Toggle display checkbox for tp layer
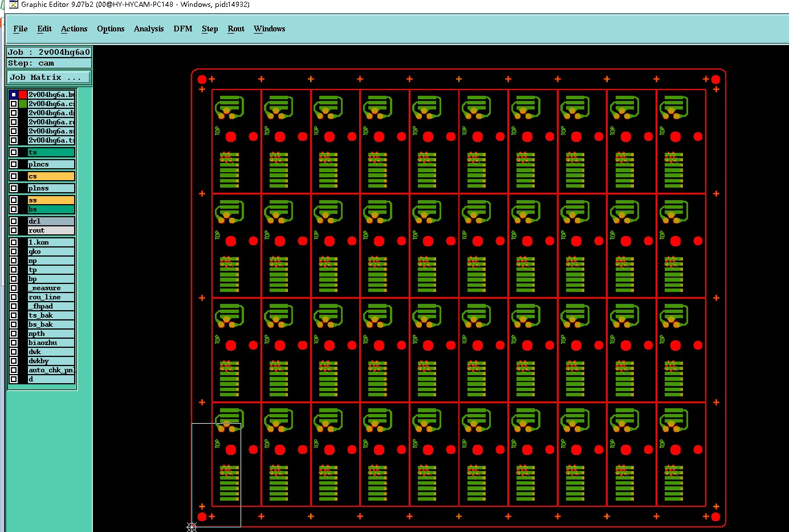The image size is (789, 532). tap(14, 270)
